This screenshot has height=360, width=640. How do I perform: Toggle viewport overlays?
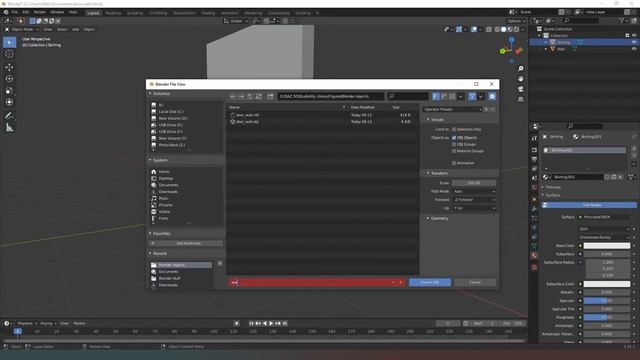click(x=474, y=29)
